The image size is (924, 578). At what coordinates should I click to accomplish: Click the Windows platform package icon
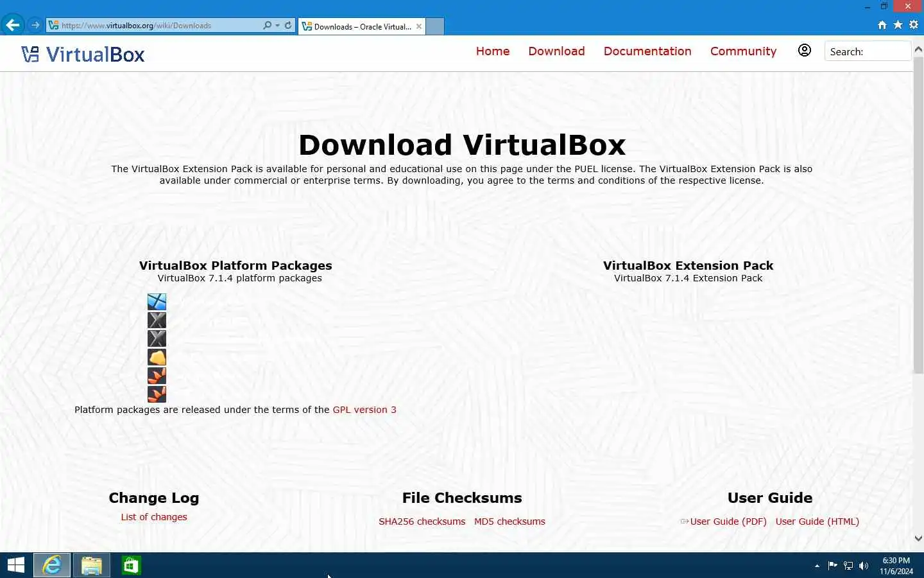[x=157, y=302]
